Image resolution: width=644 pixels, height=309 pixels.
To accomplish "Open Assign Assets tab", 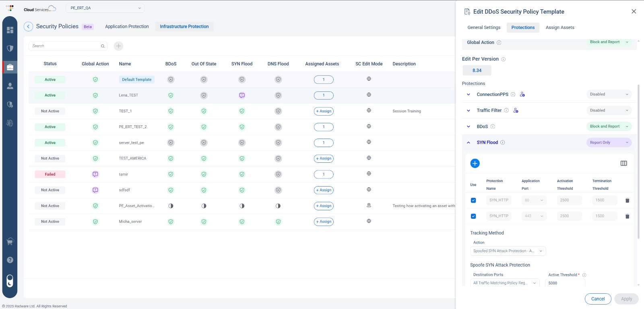I will point(560,27).
